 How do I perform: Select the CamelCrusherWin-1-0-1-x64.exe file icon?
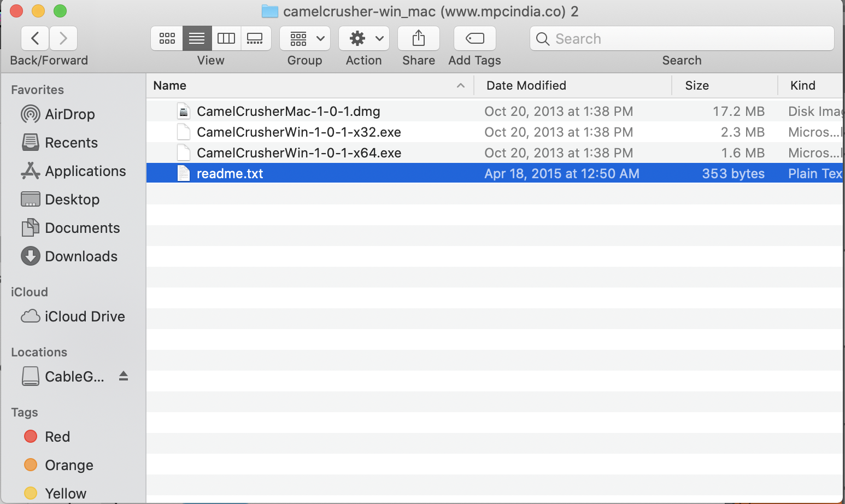pos(184,153)
